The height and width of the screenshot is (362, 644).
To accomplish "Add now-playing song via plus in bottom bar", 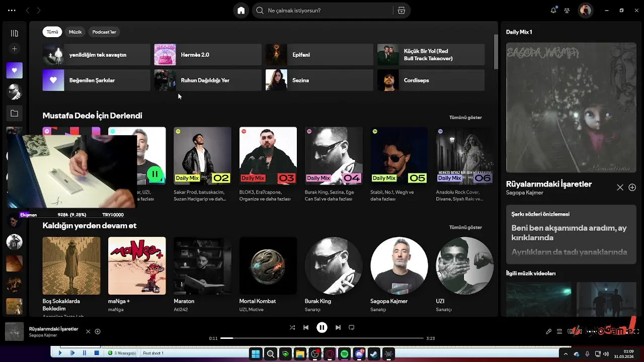I will (98, 331).
